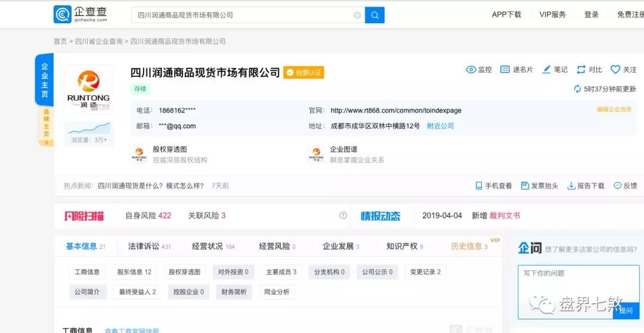Screen dimensions: 644x333
Task: Click 公司公示 0 button
Action: [x=377, y=272]
